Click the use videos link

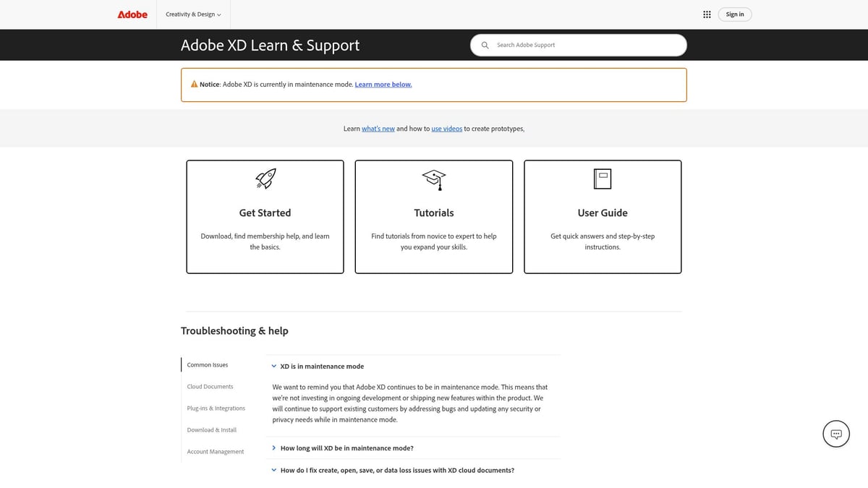pos(446,128)
